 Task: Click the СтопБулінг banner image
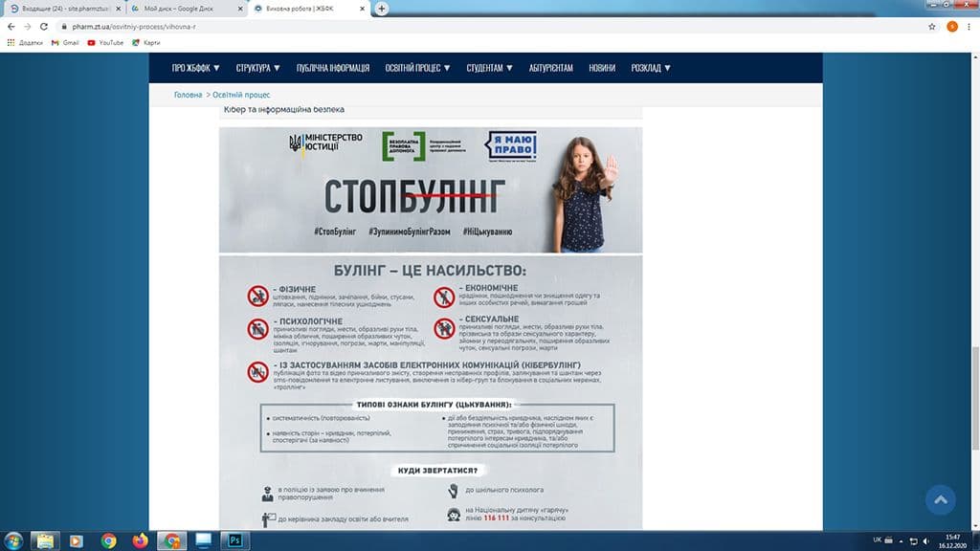pyautogui.click(x=430, y=190)
